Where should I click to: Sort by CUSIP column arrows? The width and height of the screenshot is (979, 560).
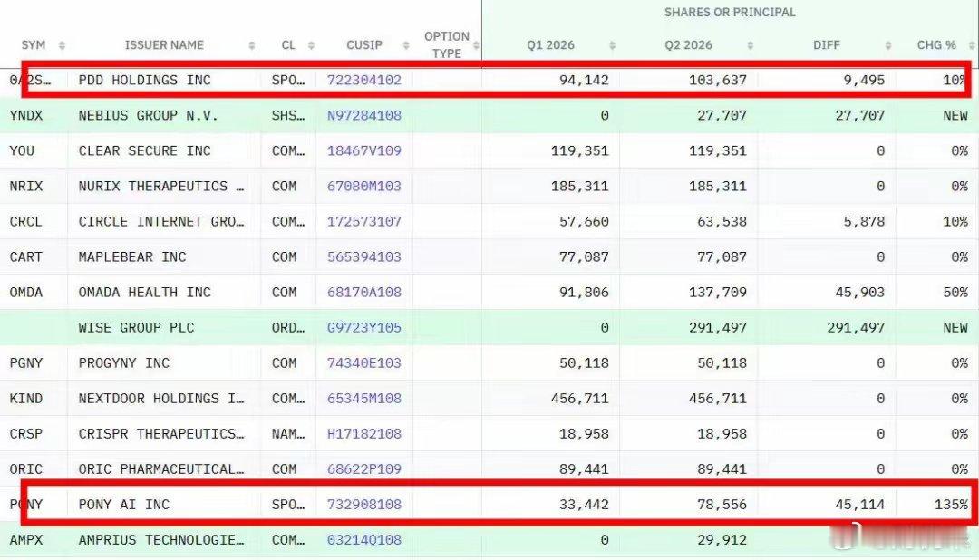406,45
